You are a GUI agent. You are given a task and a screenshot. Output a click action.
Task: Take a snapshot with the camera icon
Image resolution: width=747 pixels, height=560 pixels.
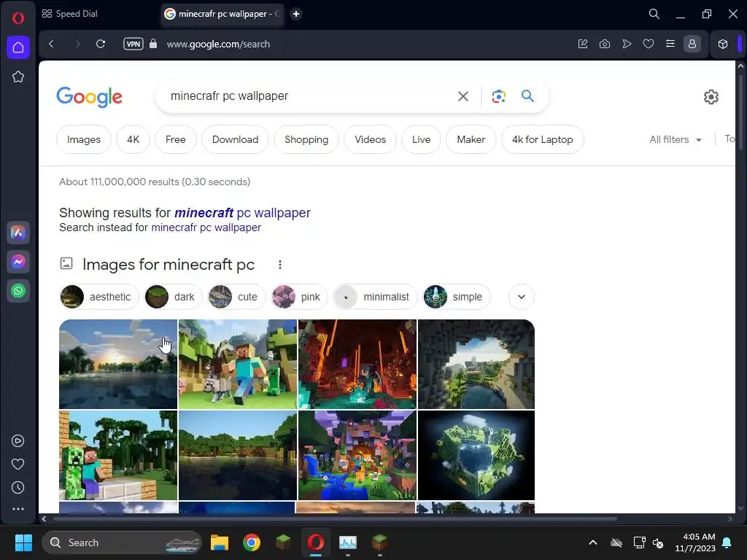pyautogui.click(x=605, y=44)
